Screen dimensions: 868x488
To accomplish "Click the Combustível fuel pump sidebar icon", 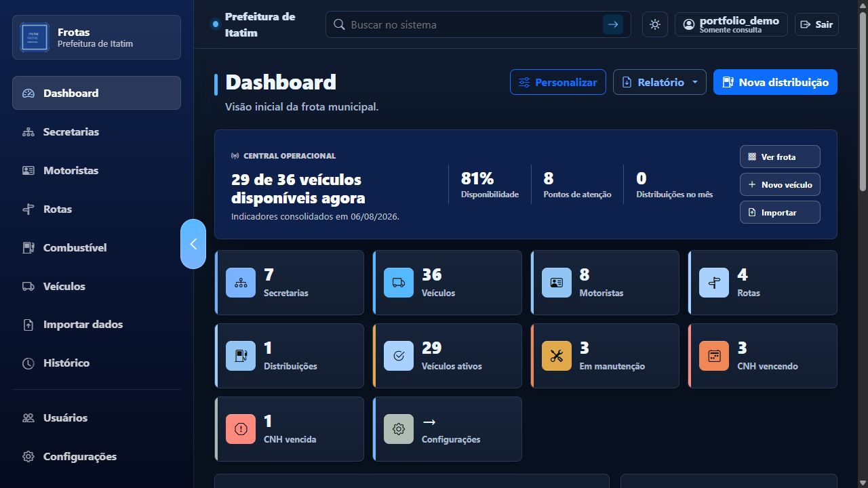I will pyautogui.click(x=28, y=247).
